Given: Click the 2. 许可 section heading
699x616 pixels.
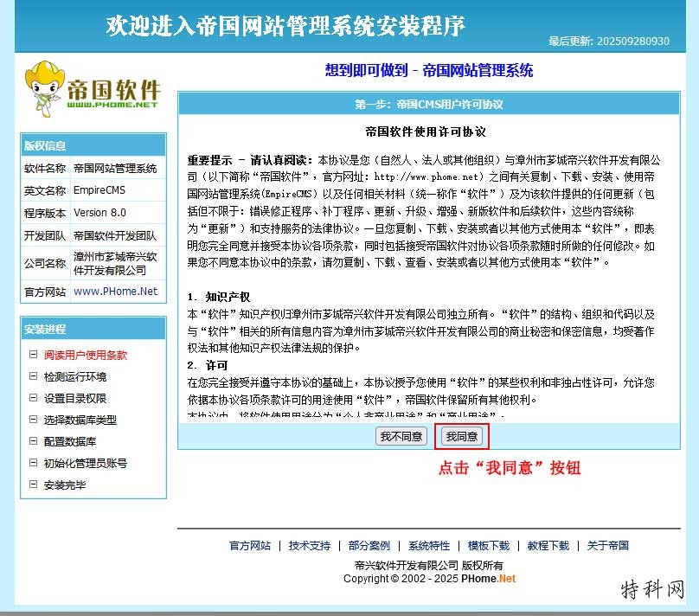Looking at the screenshot, I should click(x=208, y=365).
